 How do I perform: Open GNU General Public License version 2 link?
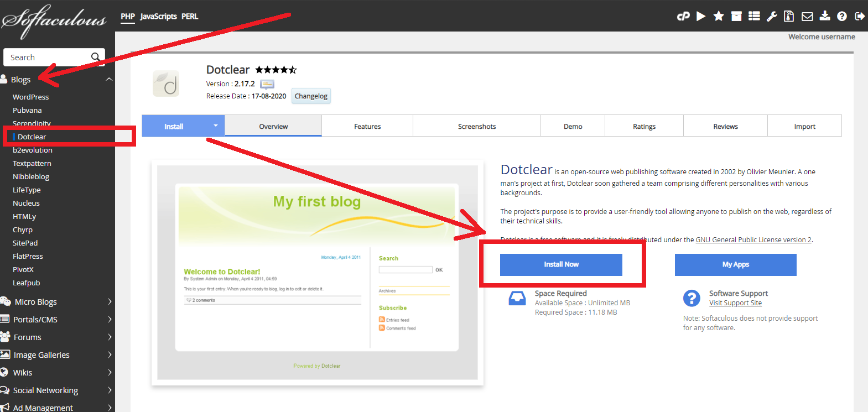click(753, 239)
